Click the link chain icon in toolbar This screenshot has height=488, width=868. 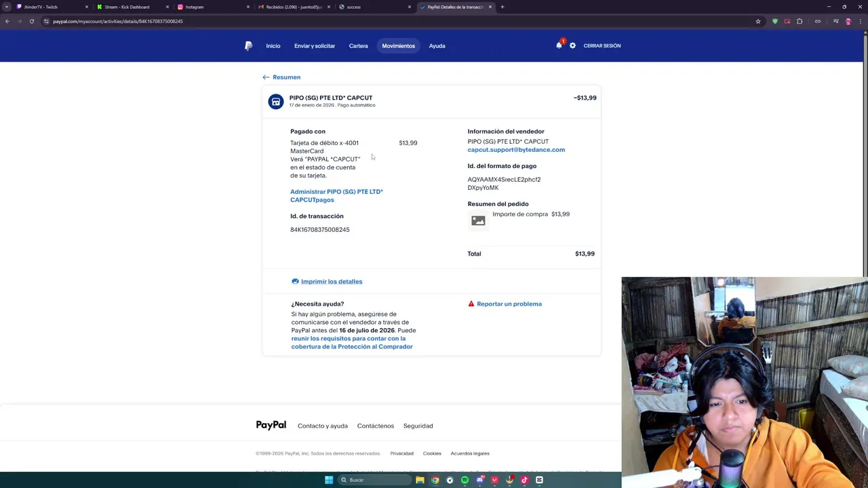click(x=818, y=21)
